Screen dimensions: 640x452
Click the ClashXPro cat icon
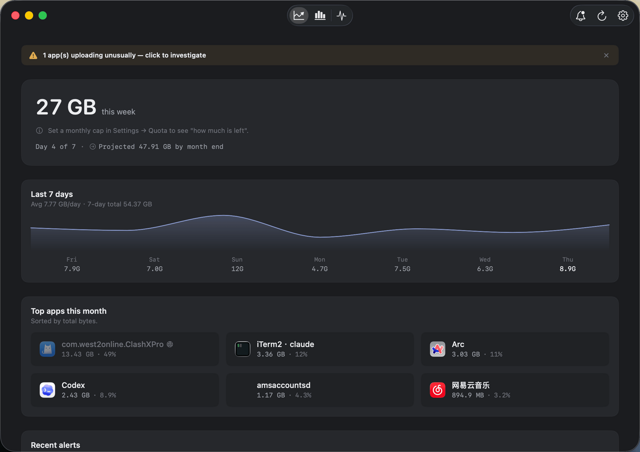(x=47, y=349)
